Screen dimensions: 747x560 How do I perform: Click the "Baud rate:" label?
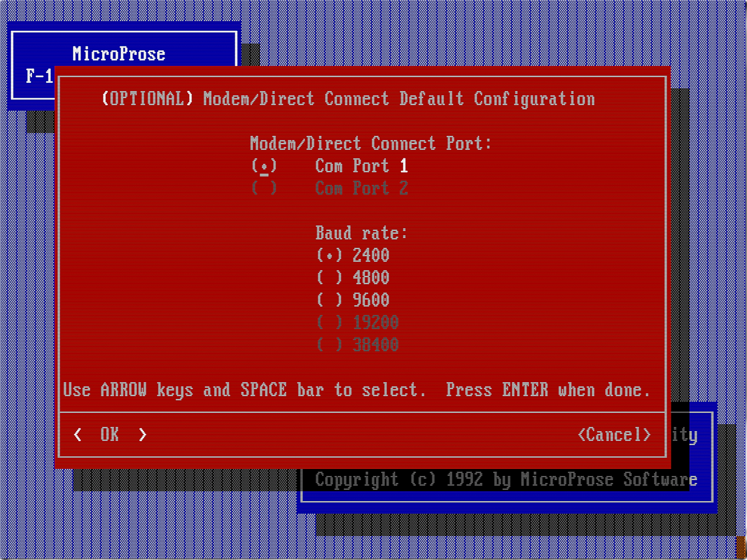tap(361, 233)
